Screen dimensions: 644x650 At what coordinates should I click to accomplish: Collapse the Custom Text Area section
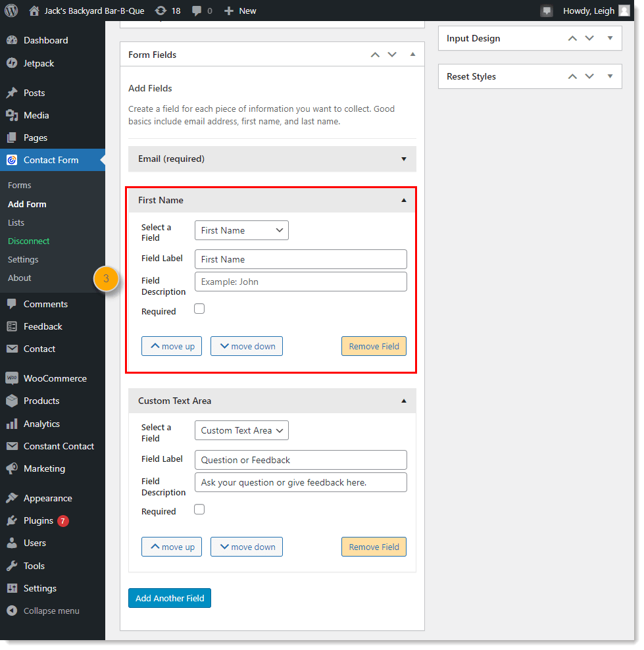403,400
